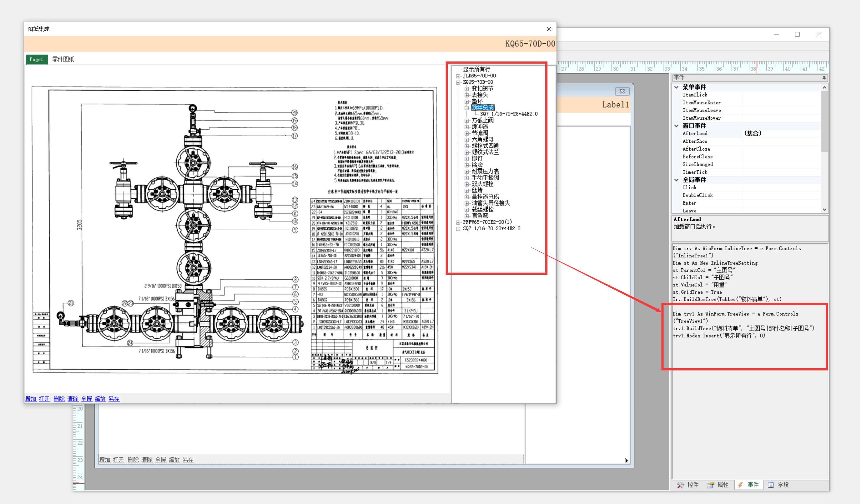Expand the PFFW65-70IE2-00(1) node
The image size is (860, 504).
(458, 222)
